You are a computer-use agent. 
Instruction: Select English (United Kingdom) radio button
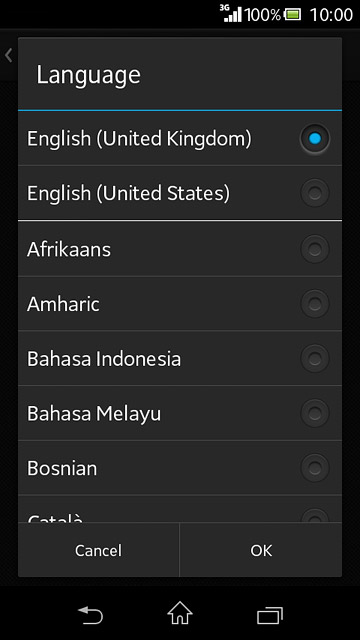click(x=315, y=138)
